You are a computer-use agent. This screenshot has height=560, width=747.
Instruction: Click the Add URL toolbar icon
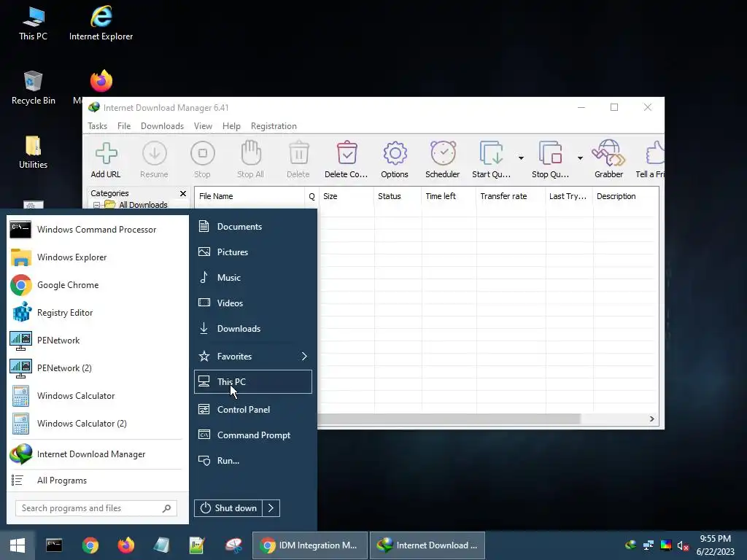[106, 153]
